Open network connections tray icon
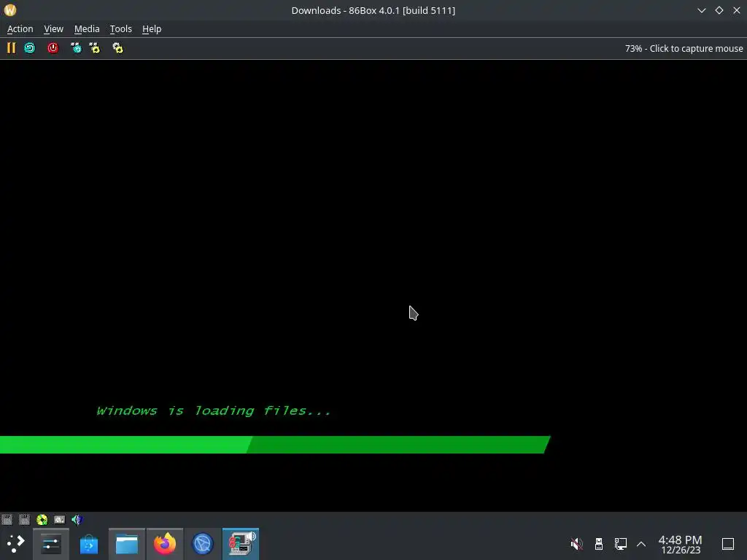The height and width of the screenshot is (560, 747). click(620, 544)
